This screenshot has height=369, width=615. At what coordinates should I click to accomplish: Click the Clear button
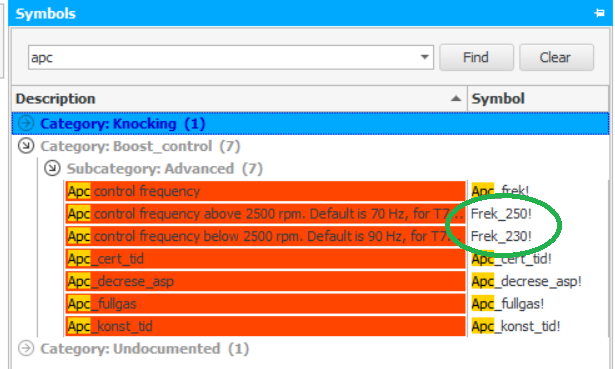(556, 57)
